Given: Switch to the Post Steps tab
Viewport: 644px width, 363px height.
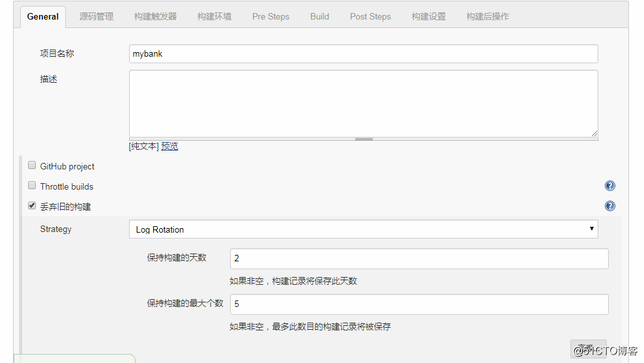Looking at the screenshot, I should (x=370, y=17).
